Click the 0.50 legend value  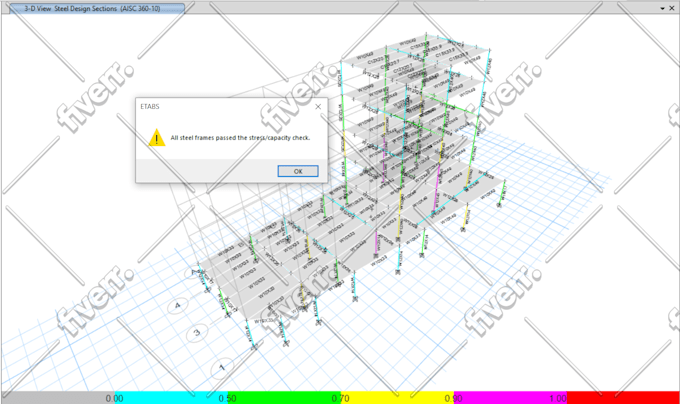pos(227,398)
